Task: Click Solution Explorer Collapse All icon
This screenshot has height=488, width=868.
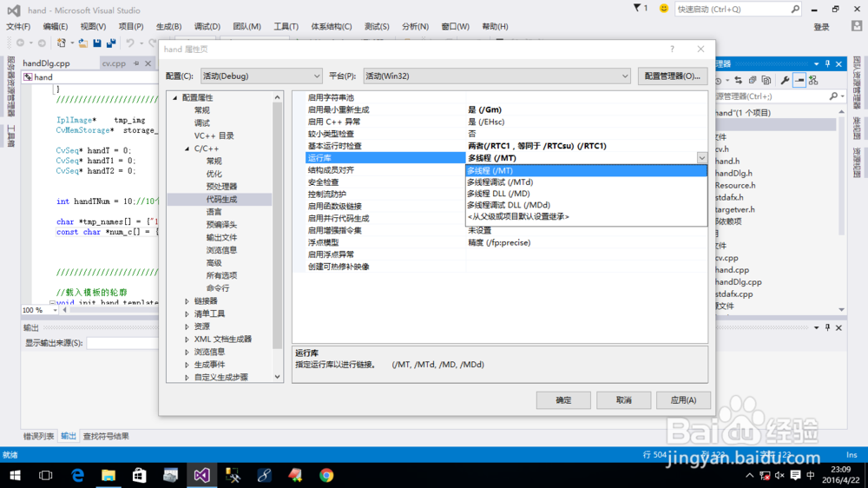Action: click(x=753, y=80)
